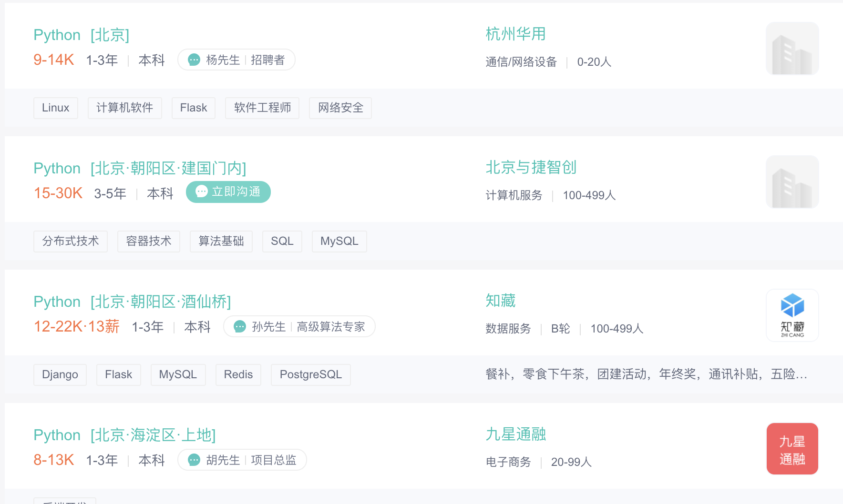The width and height of the screenshot is (843, 504).
Task: Click the 数据服务 industry text
Action: (x=508, y=329)
